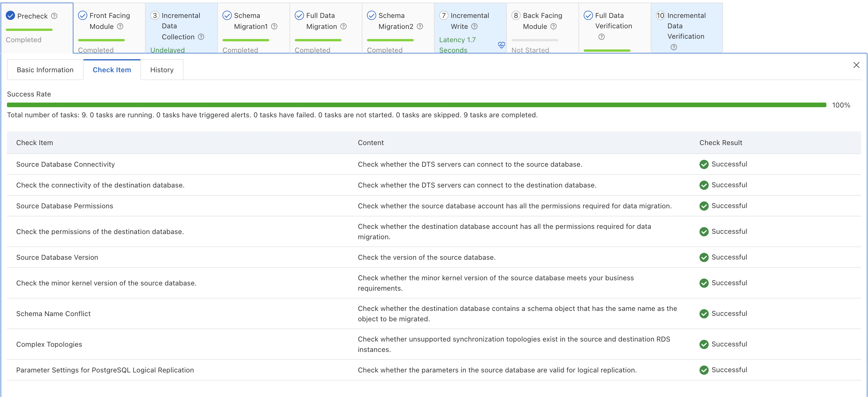Click help icon next to Incremental Write
The image size is (868, 397).
474,26
